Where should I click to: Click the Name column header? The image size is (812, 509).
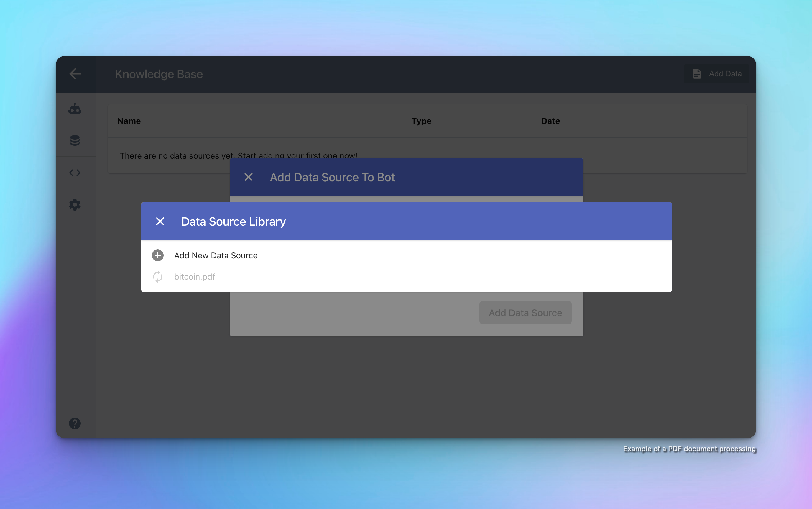tap(128, 121)
